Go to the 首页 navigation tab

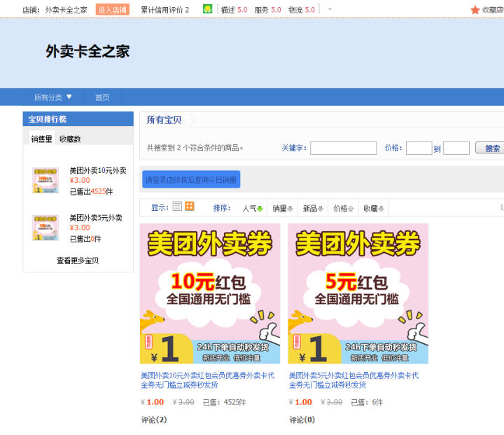[102, 97]
